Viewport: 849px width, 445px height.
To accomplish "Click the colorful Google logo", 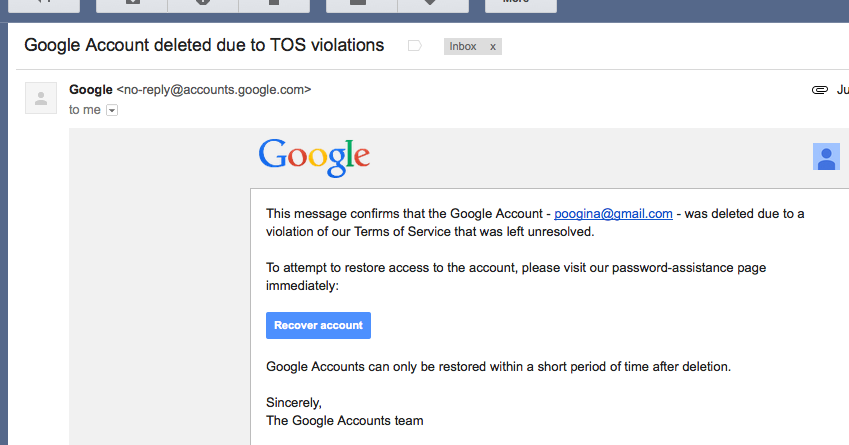I will click(x=314, y=157).
